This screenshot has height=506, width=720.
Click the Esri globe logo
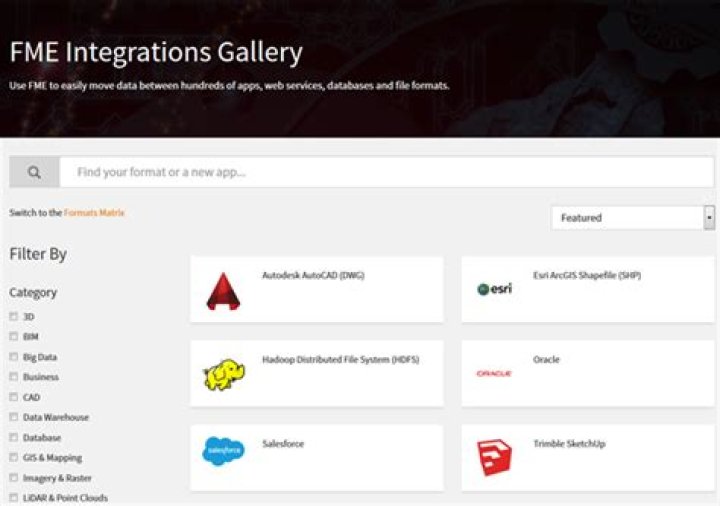(x=494, y=289)
